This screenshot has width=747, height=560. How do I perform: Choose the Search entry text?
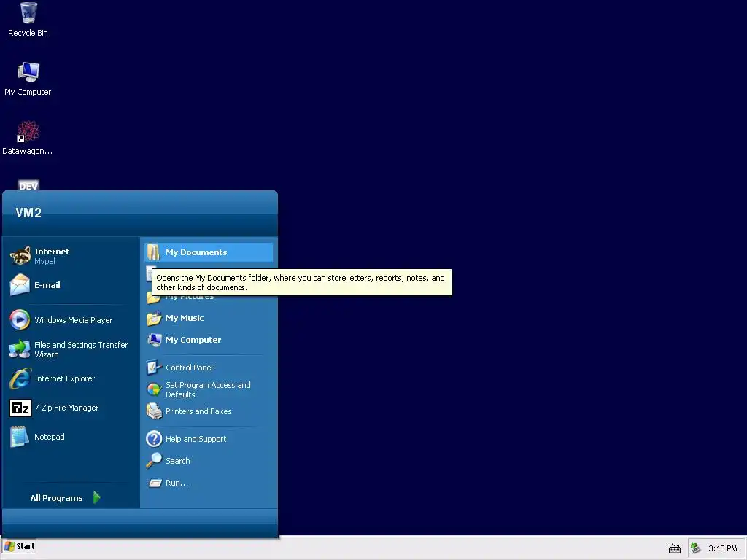coord(178,461)
